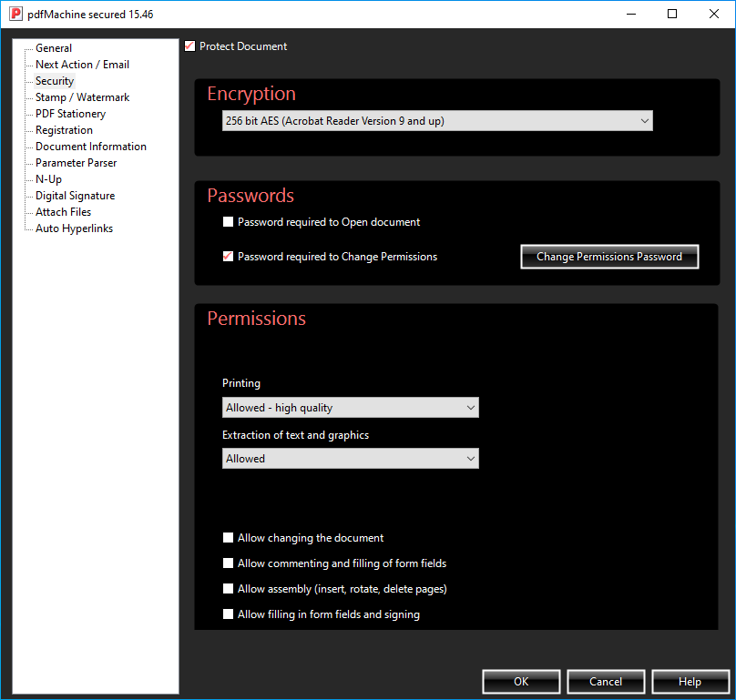This screenshot has height=700, width=736.
Task: Open Extraction of text and graphics dropdown
Action: pyautogui.click(x=351, y=459)
